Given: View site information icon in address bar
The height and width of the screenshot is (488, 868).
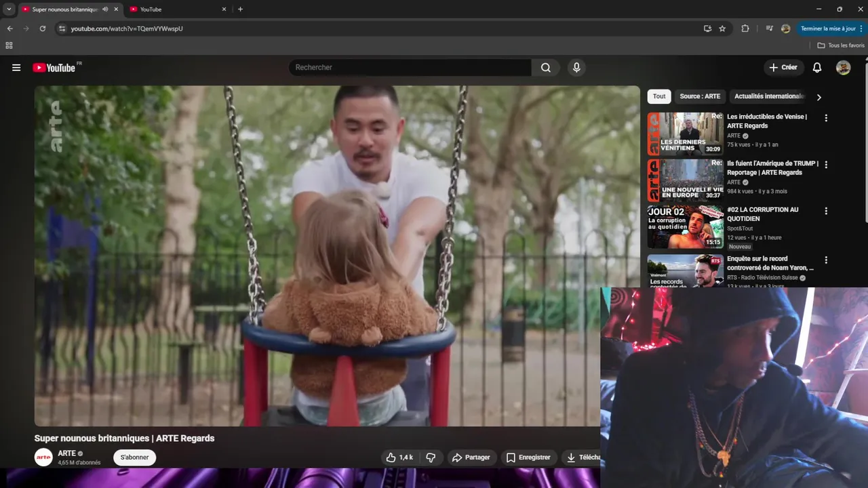Looking at the screenshot, I should tap(62, 28).
